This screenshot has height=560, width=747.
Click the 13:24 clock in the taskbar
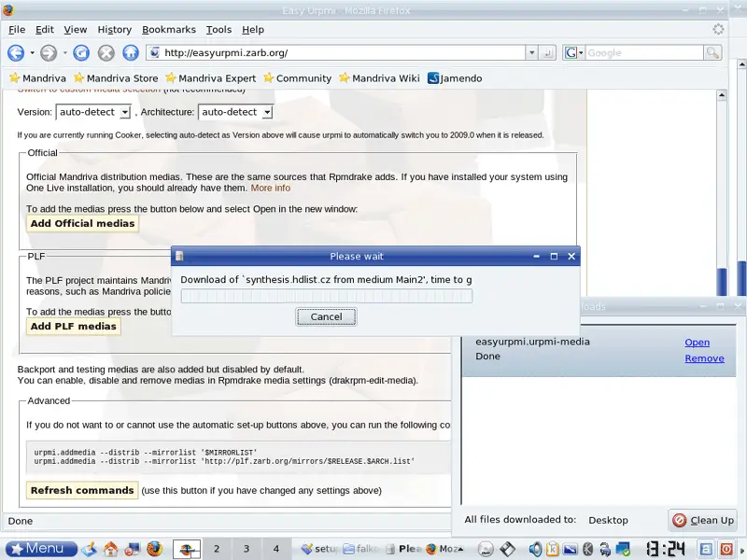(x=666, y=549)
